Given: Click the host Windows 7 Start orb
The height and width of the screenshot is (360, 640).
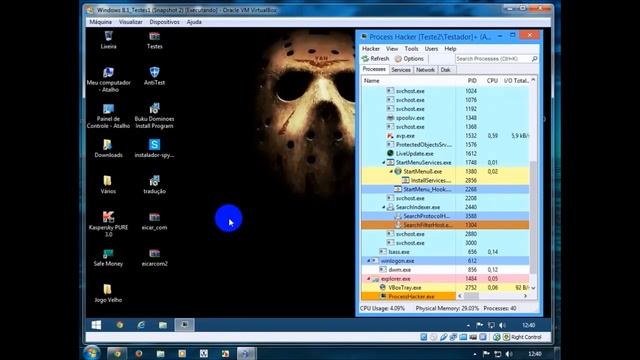Looking at the screenshot, I should pyautogui.click(x=92, y=353).
